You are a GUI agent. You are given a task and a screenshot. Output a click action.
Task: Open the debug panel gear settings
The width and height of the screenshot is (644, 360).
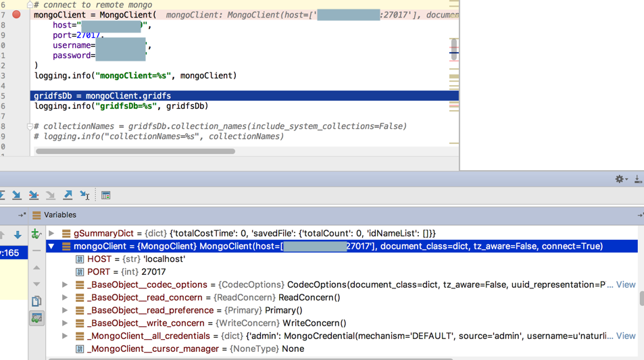coord(620,179)
